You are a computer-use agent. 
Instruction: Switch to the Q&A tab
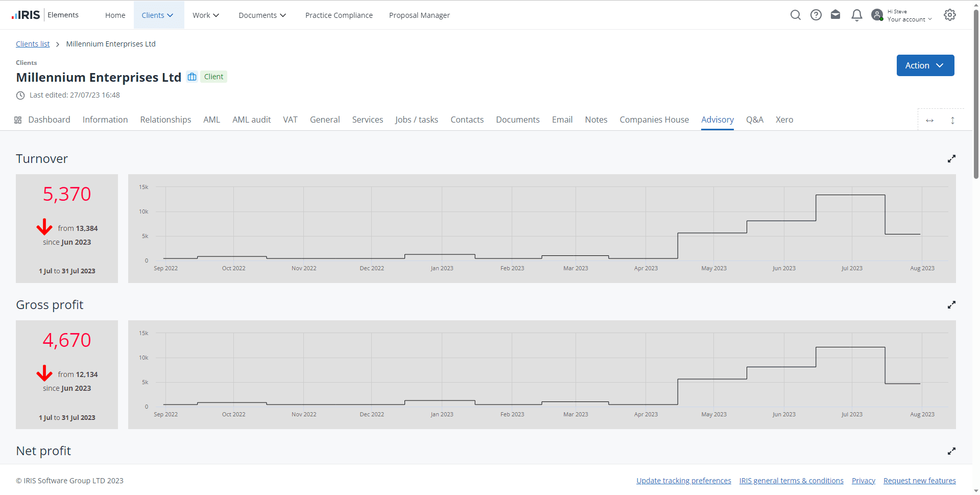[754, 120]
